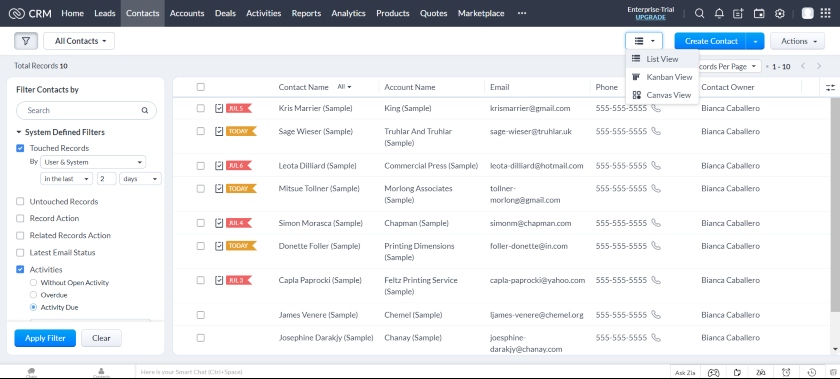This screenshot has width=840, height=379.
Task: Open the User & System dropdown
Action: [93, 162]
